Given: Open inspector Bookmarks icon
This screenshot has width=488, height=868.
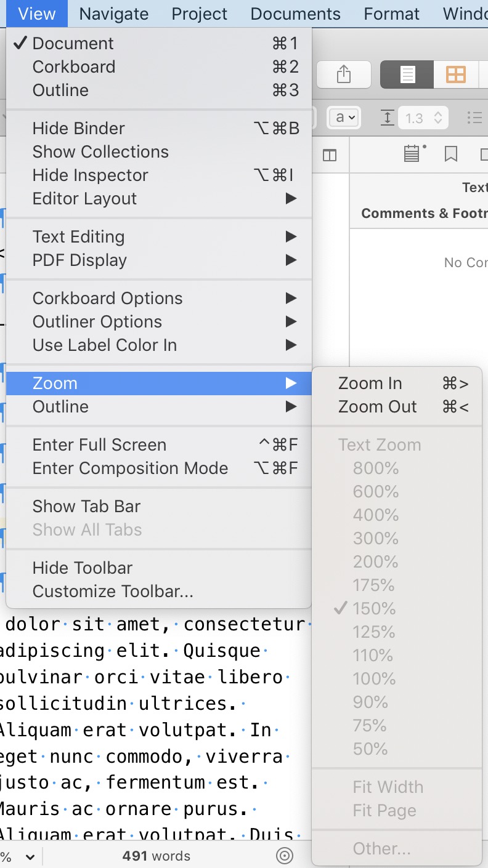Looking at the screenshot, I should click(x=451, y=153).
